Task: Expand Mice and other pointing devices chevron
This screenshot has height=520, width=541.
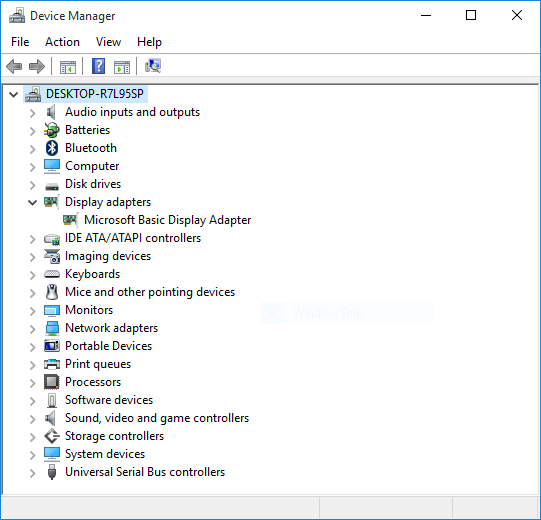Action: pos(33,293)
